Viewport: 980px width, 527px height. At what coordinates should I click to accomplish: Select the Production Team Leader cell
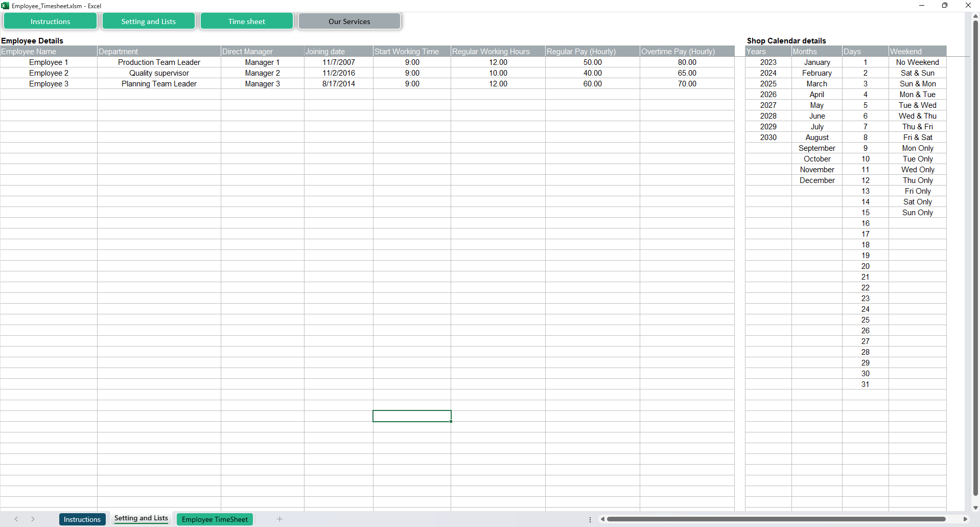[159, 62]
